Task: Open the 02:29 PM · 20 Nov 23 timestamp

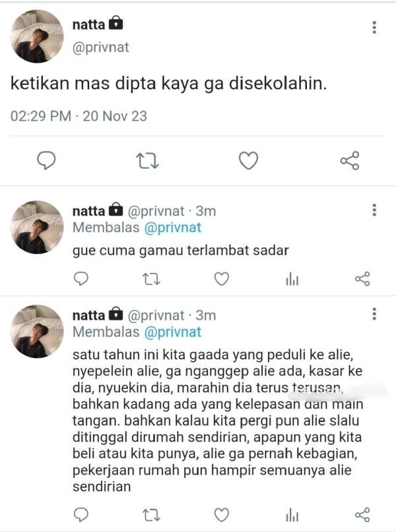Action: click(x=79, y=117)
